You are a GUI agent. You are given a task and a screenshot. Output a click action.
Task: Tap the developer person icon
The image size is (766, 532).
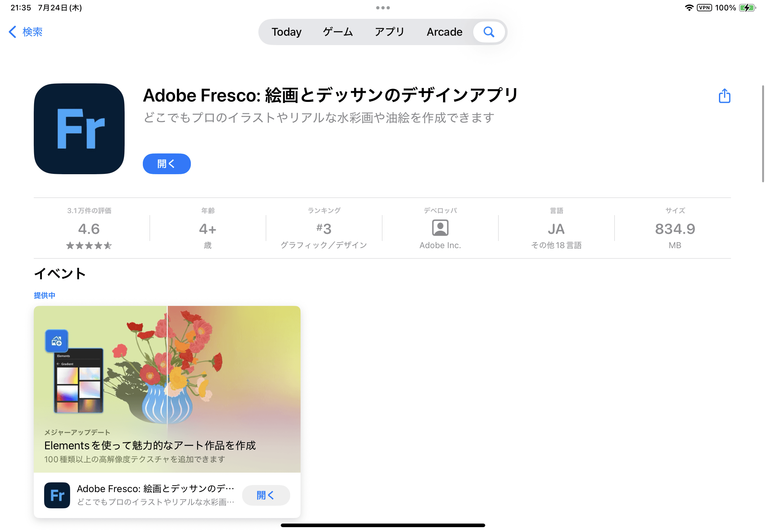tap(440, 228)
